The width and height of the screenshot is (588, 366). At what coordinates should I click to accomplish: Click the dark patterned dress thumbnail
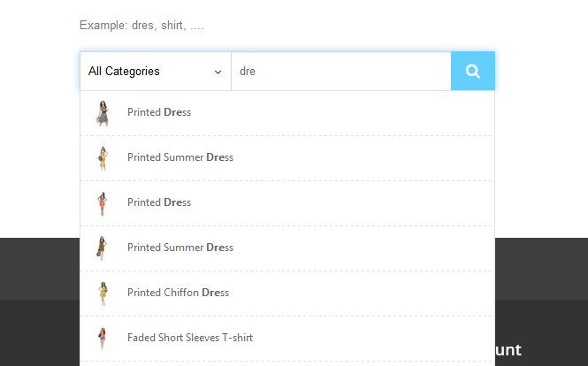[103, 113]
